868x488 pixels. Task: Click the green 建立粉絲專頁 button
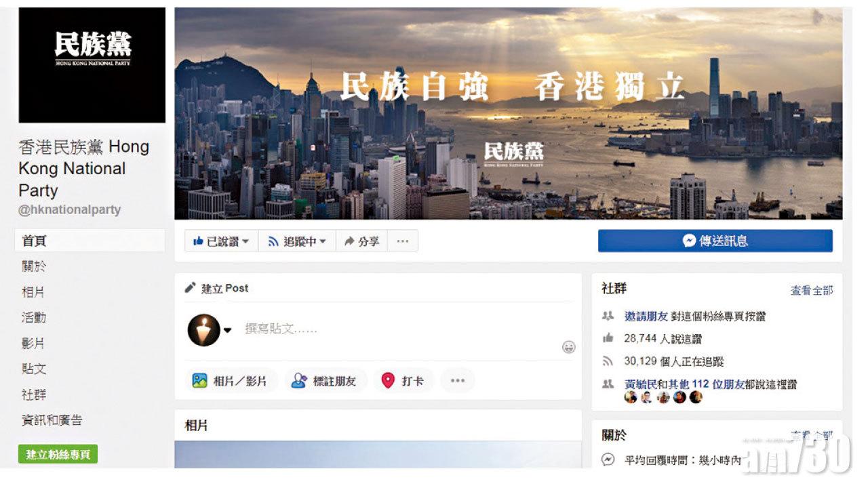(x=58, y=454)
